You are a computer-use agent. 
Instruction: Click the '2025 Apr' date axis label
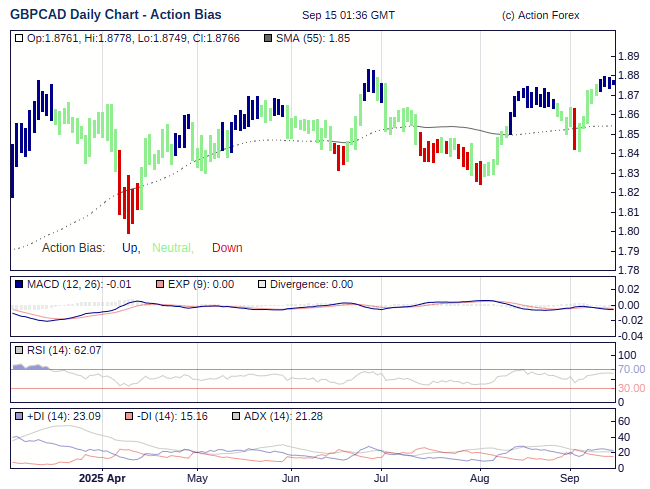103,479
